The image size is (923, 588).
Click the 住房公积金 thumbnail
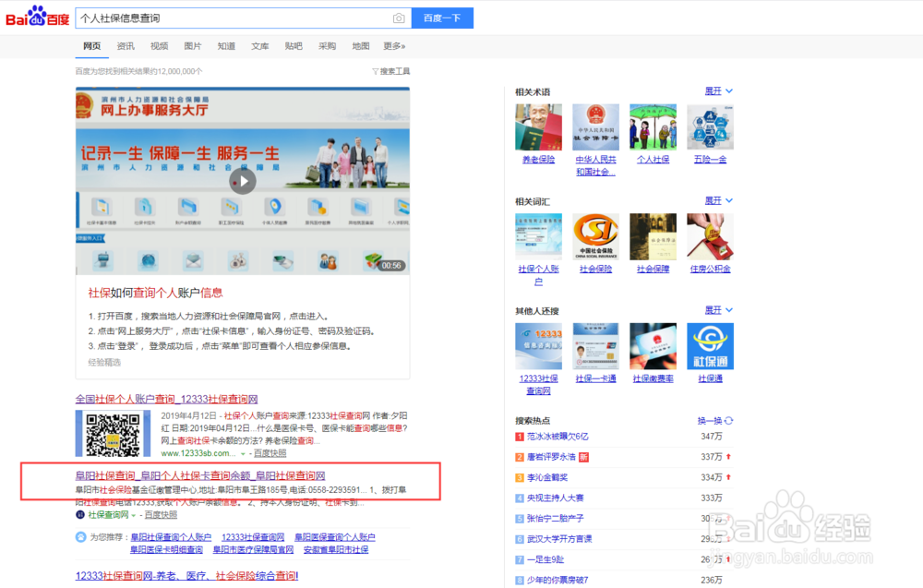tap(710, 236)
